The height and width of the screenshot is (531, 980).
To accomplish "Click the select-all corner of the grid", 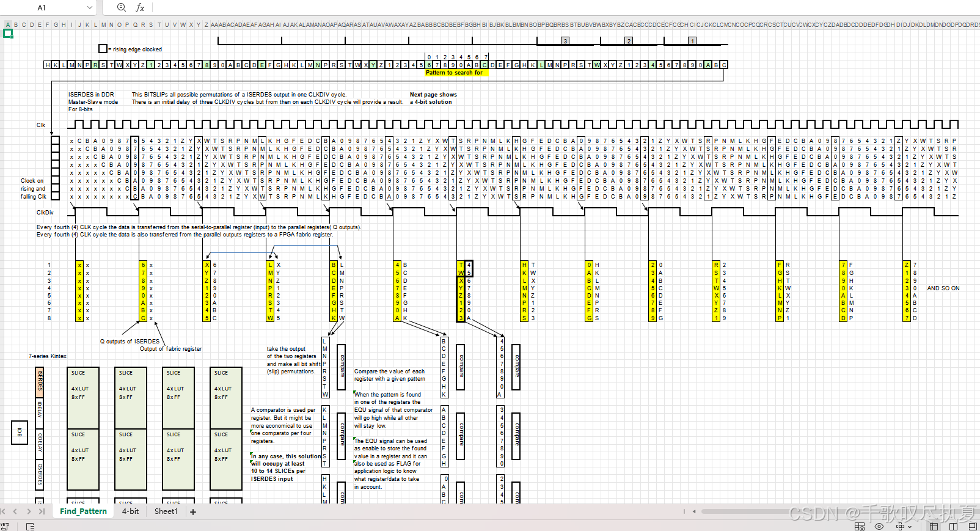I will tap(2, 24).
